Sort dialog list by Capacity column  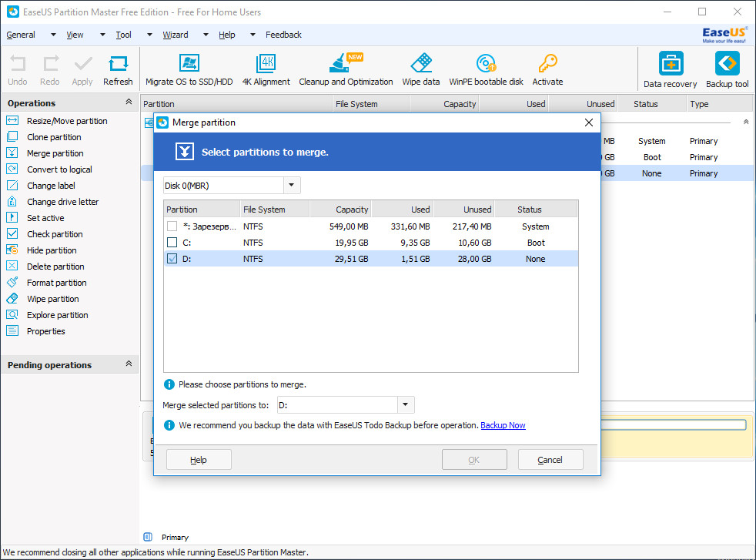click(x=340, y=210)
